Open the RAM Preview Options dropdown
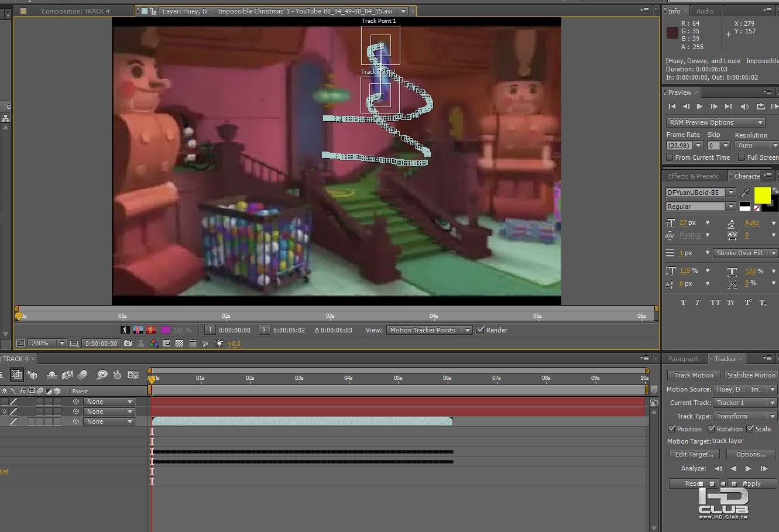 point(715,122)
